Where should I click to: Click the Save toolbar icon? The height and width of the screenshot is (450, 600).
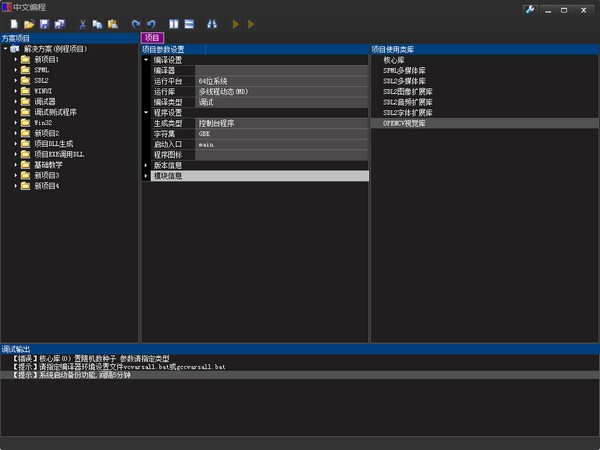45,23
